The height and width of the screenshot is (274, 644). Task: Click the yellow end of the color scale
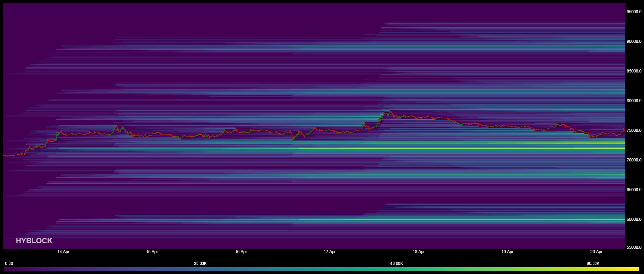(x=636, y=269)
